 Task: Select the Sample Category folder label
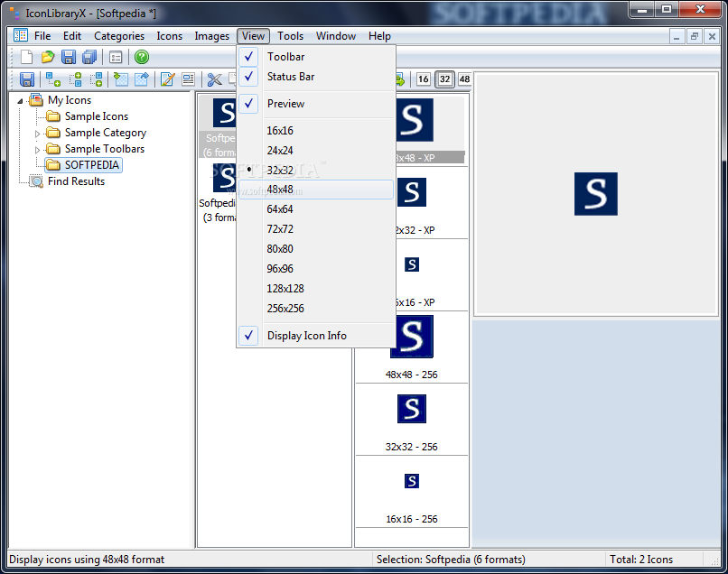tap(106, 133)
